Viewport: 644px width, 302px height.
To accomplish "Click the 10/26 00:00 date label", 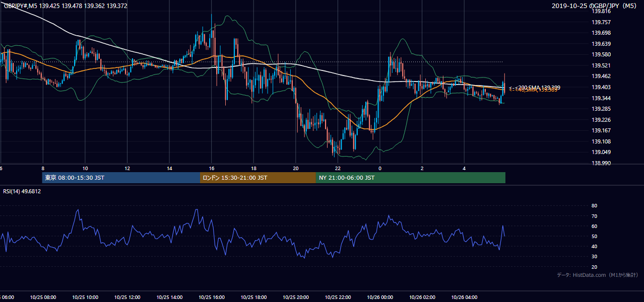I will point(380,297).
